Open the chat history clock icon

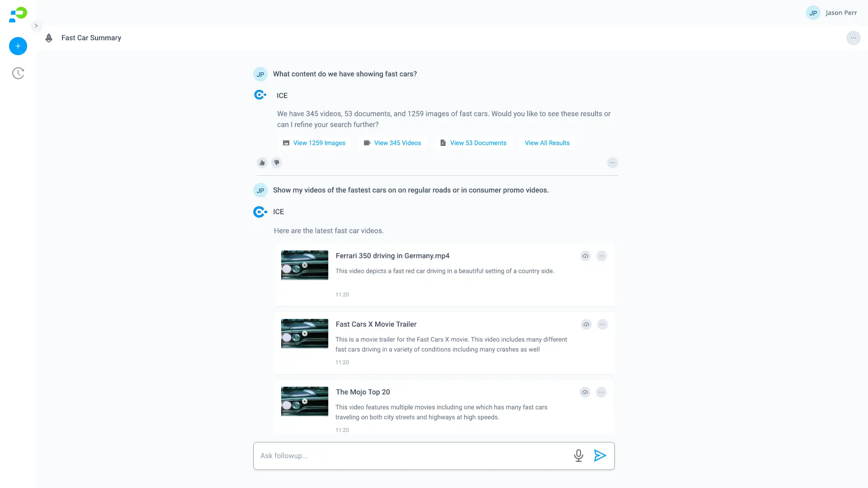pyautogui.click(x=18, y=73)
